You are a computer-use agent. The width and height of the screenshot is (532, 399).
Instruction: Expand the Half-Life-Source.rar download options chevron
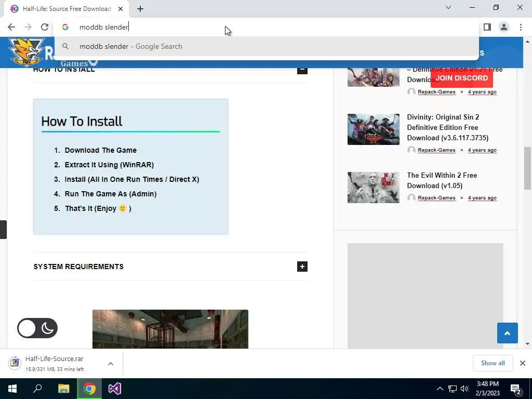(111, 364)
